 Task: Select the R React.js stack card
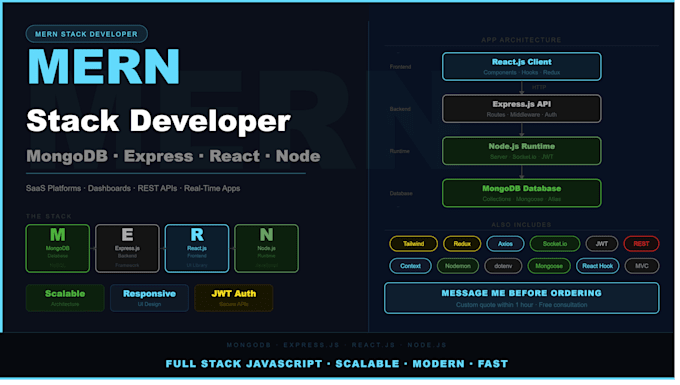click(197, 249)
